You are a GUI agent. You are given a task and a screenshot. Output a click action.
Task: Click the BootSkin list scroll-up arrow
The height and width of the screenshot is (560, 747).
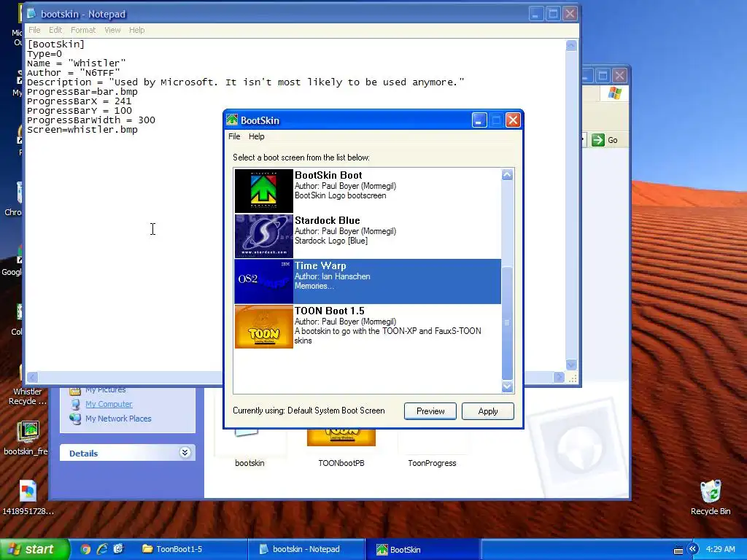(508, 175)
